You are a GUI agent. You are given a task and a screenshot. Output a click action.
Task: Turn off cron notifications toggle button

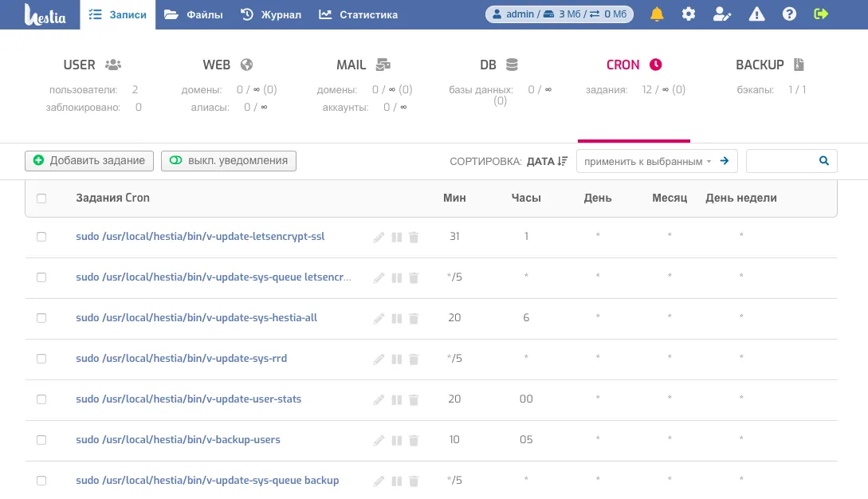coord(229,161)
